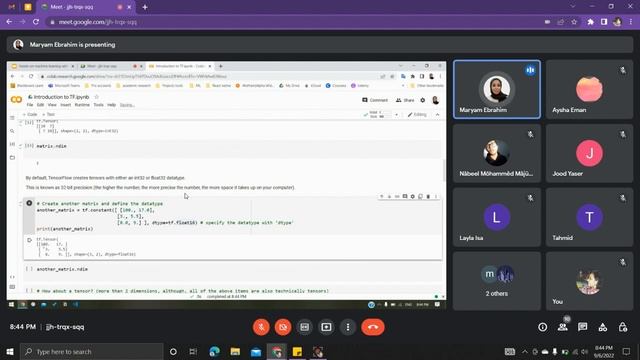Image resolution: width=640 pixels, height=360 pixels.
Task: Collapse the Colab header with chevron
Action: pos(438,115)
